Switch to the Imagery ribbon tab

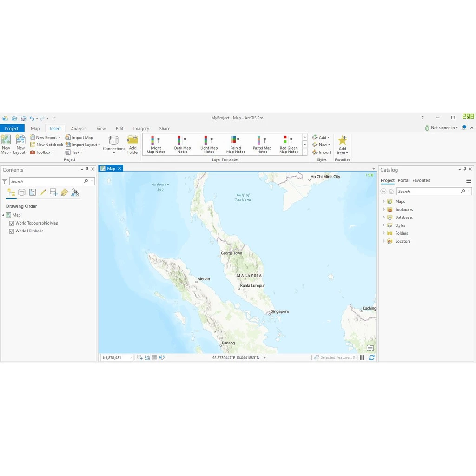(x=141, y=128)
